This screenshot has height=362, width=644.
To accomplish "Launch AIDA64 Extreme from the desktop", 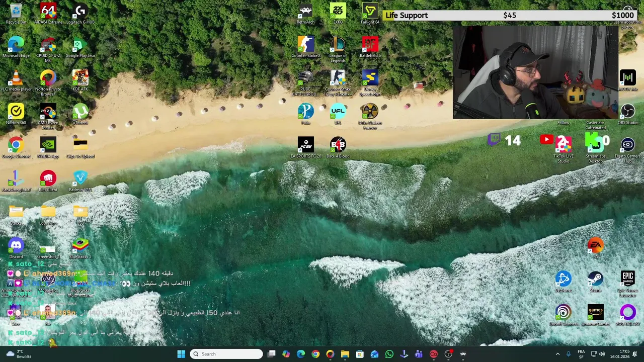I will [x=48, y=14].
